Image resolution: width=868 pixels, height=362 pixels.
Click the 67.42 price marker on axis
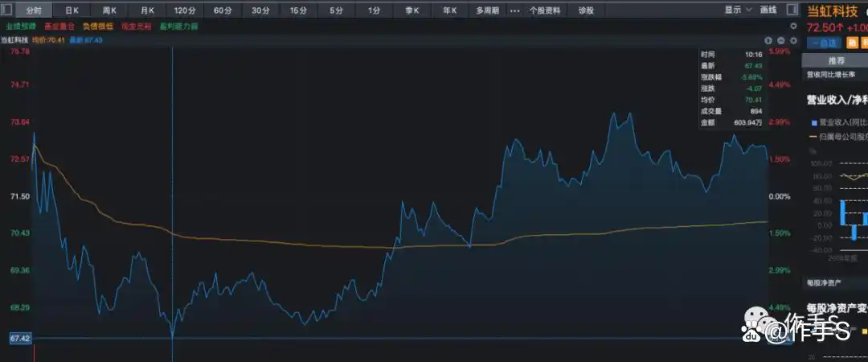pyautogui.click(x=20, y=339)
